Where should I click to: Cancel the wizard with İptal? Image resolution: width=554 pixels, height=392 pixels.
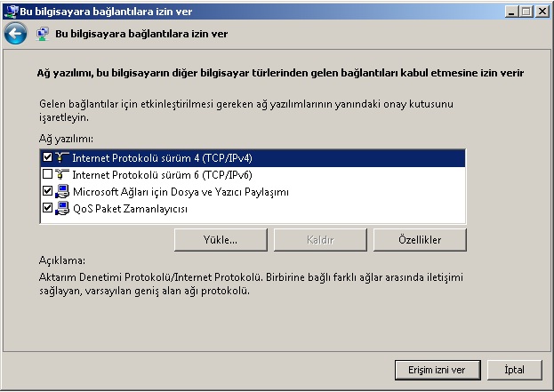click(514, 370)
